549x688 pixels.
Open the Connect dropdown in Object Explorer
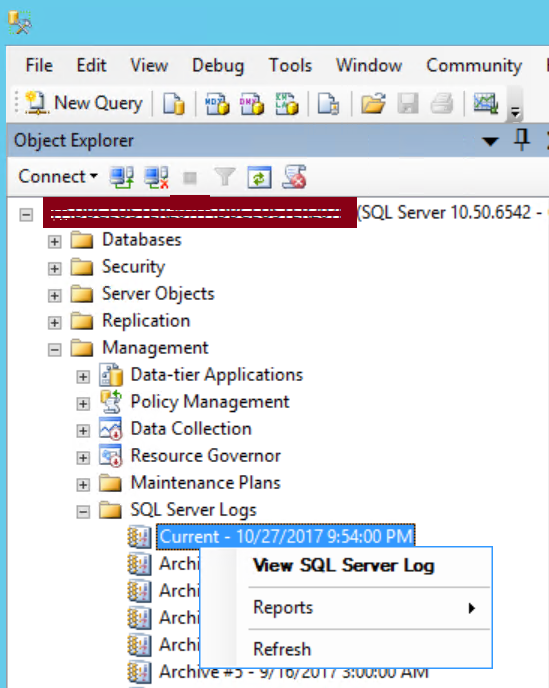(x=57, y=177)
